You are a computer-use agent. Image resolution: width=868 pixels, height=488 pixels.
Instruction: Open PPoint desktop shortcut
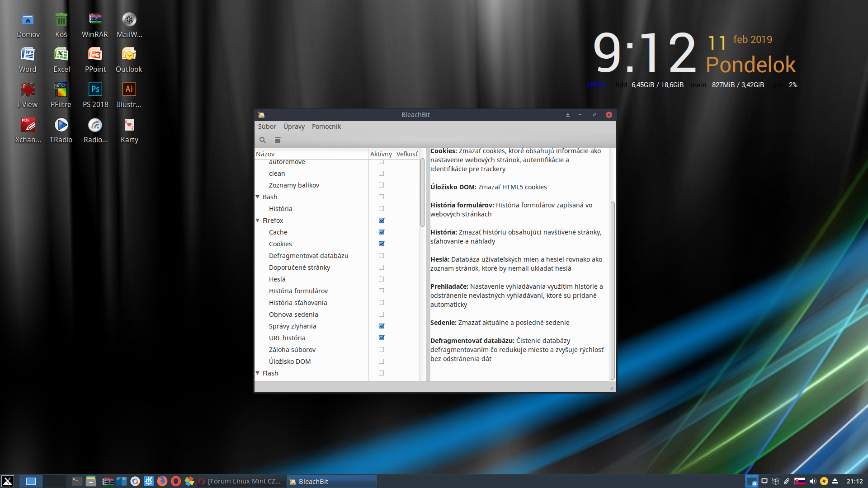coord(95,61)
